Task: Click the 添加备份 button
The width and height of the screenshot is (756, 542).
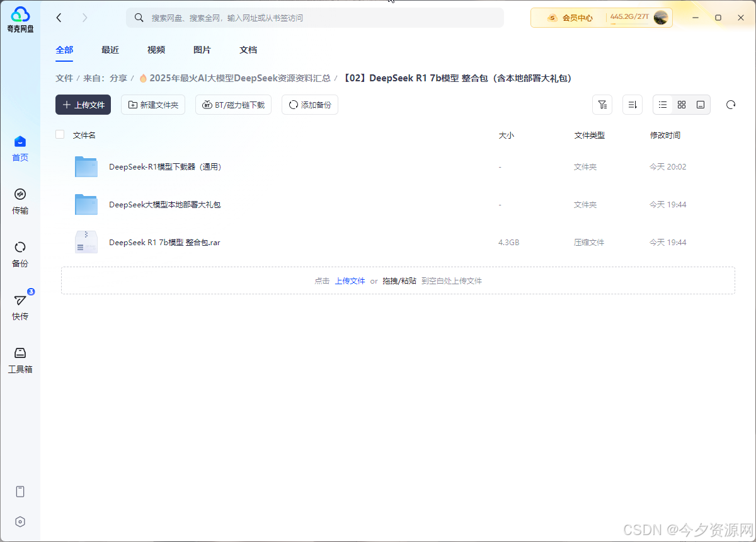Action: pyautogui.click(x=310, y=105)
